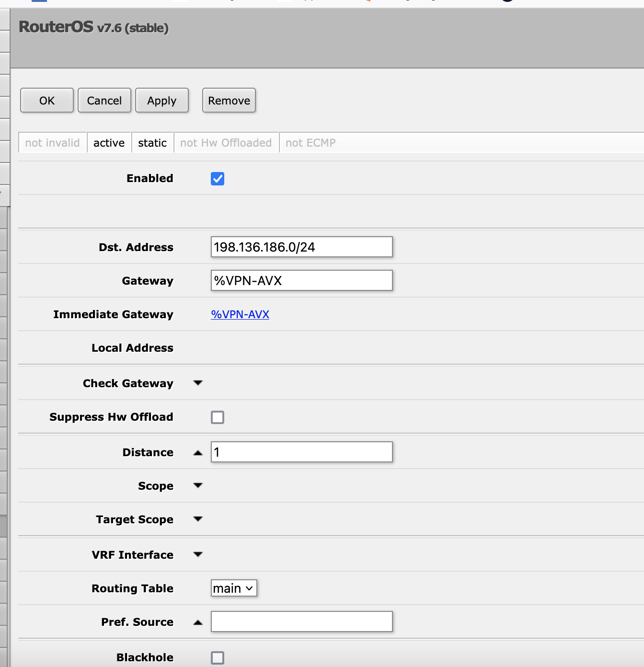Enable Suppress Hw Offload

click(218, 417)
